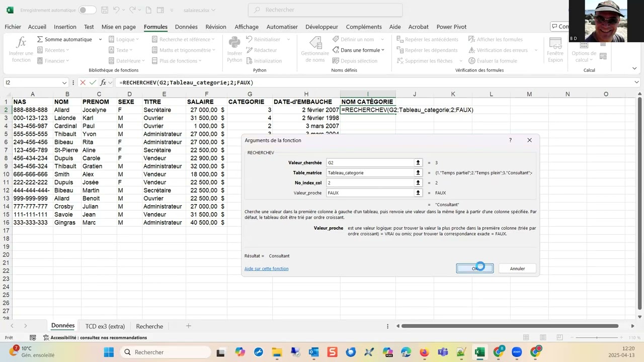Viewport: 644px width, 362px height.
Task: Confirm formula with green checkmark
Action: pos(93,82)
